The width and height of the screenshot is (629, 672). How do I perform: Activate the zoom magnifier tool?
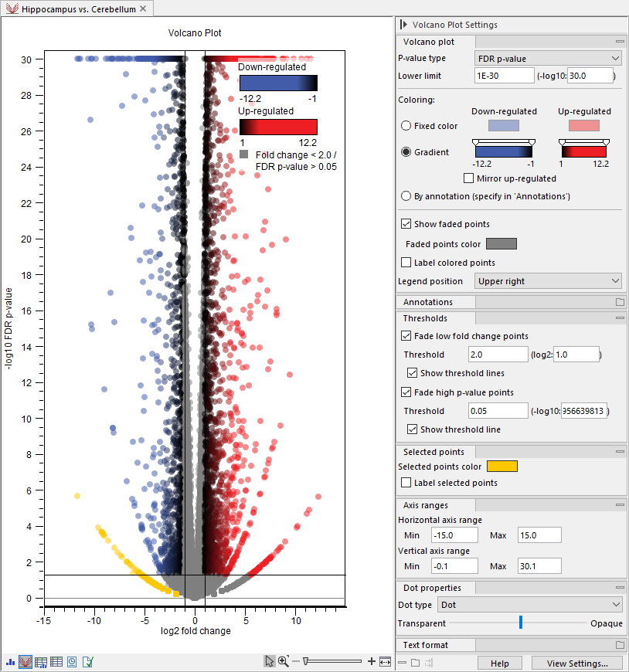(x=283, y=661)
